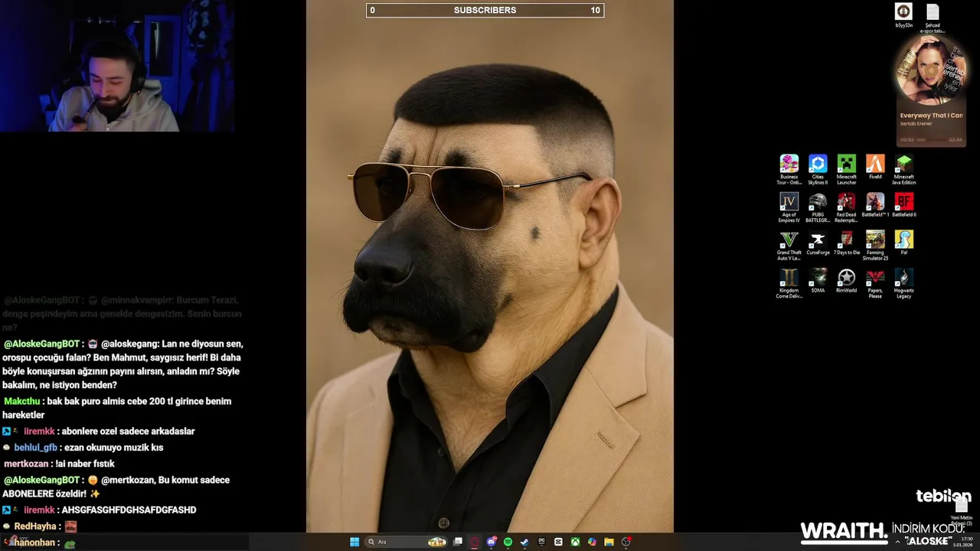The width and height of the screenshot is (980, 551).
Task: Click the Everyway That I Can song title
Action: [x=931, y=116]
